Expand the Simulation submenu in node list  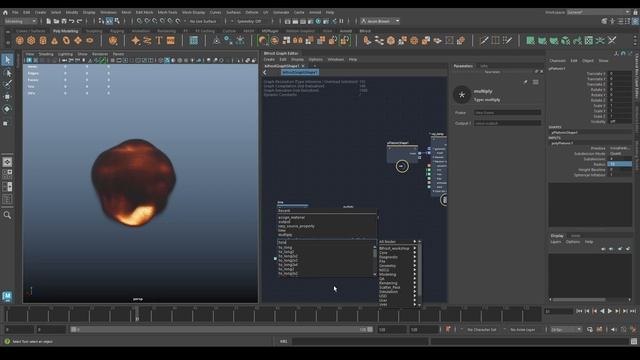[398, 291]
